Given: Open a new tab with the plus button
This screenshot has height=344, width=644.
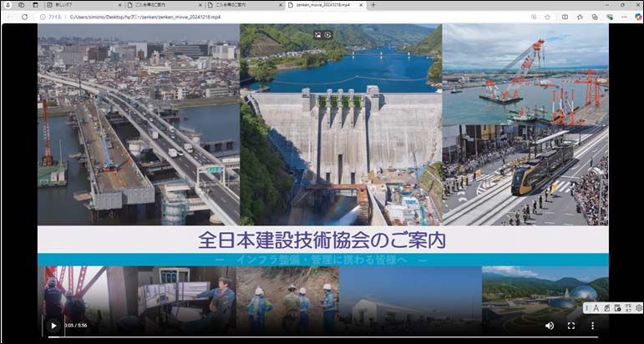Looking at the screenshot, I should [x=373, y=5].
